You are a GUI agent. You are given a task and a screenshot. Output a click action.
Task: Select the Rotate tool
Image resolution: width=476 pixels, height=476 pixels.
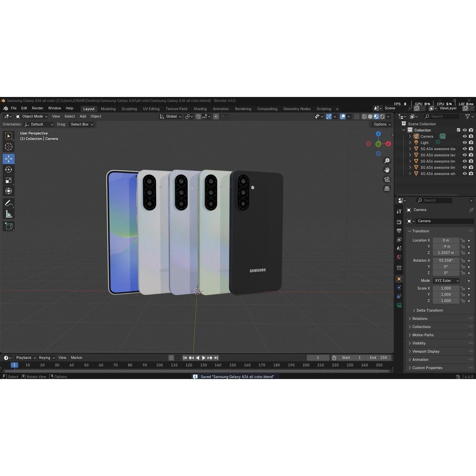[8, 169]
